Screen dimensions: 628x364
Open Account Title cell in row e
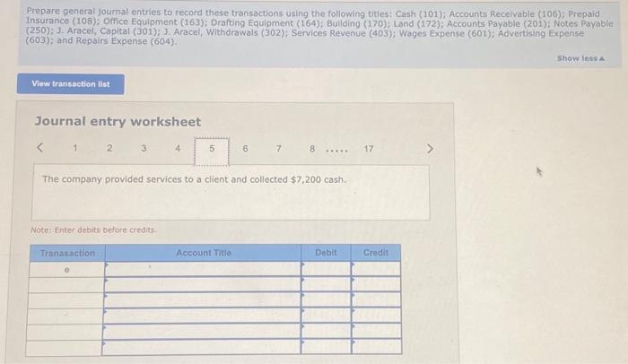tap(203, 269)
